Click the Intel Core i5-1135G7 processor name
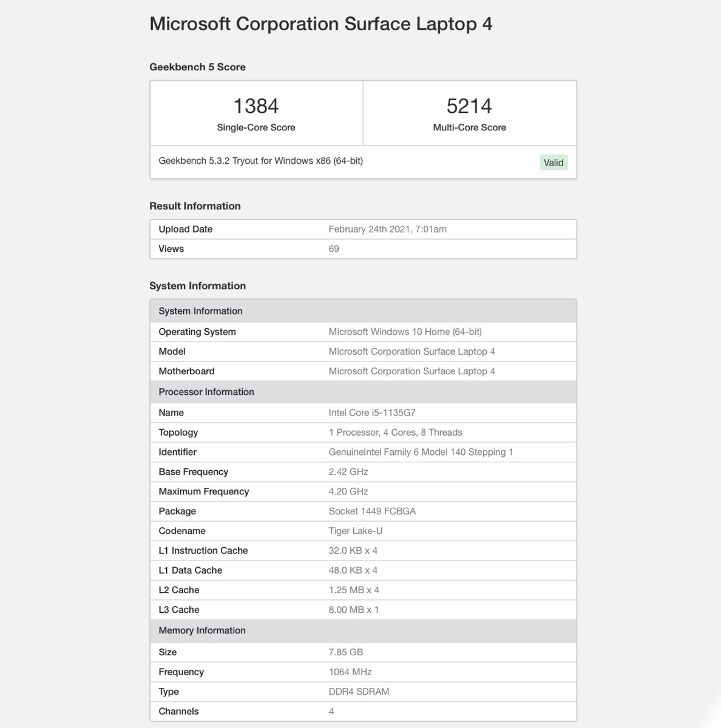Viewport: 721px width, 728px height. tap(372, 413)
